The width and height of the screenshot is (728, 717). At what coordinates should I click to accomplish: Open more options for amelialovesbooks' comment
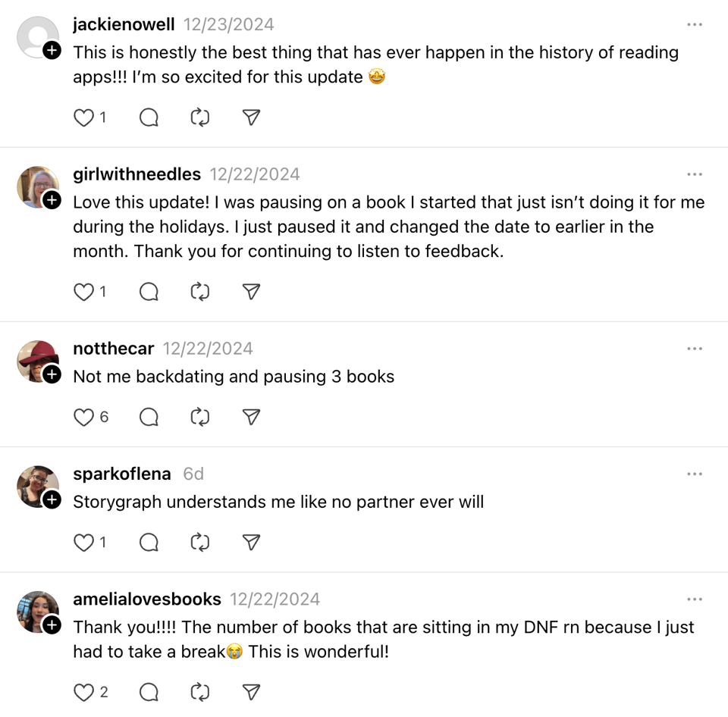(x=695, y=599)
